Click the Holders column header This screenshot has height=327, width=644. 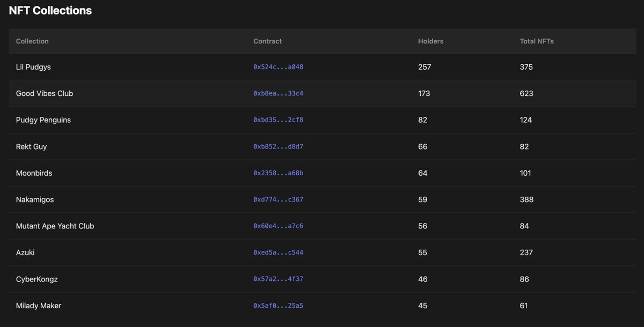click(x=431, y=41)
